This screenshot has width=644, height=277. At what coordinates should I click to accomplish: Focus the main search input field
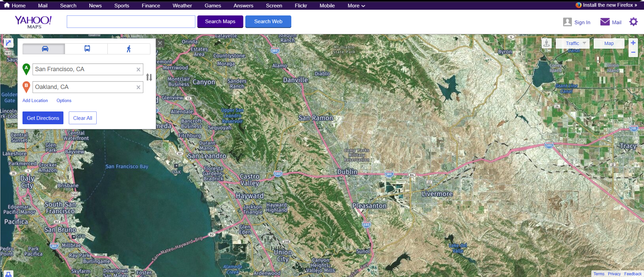pos(131,21)
